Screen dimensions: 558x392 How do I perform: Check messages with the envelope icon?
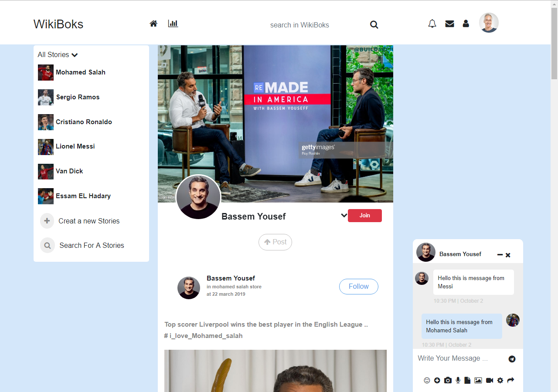[449, 24]
